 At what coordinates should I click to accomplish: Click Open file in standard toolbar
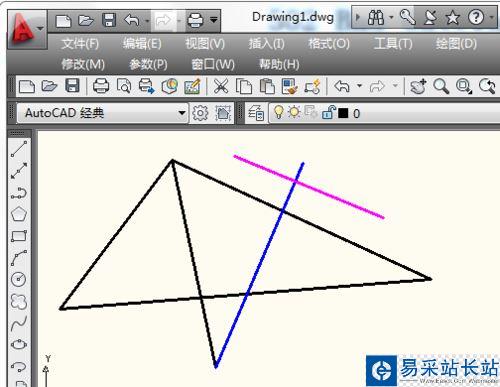click(49, 86)
